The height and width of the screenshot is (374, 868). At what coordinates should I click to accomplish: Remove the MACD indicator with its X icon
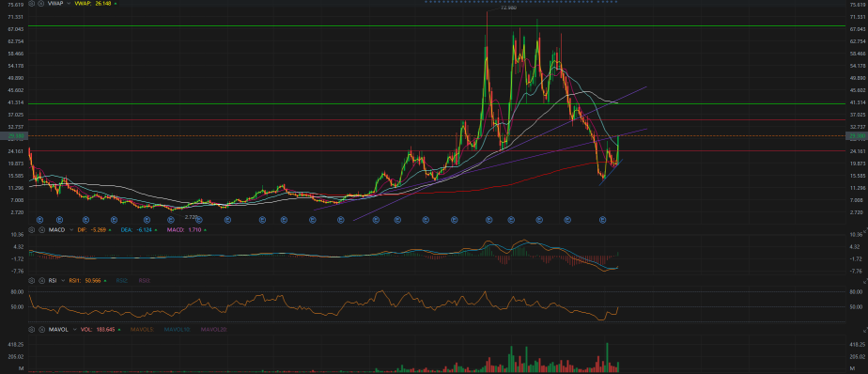pos(41,230)
